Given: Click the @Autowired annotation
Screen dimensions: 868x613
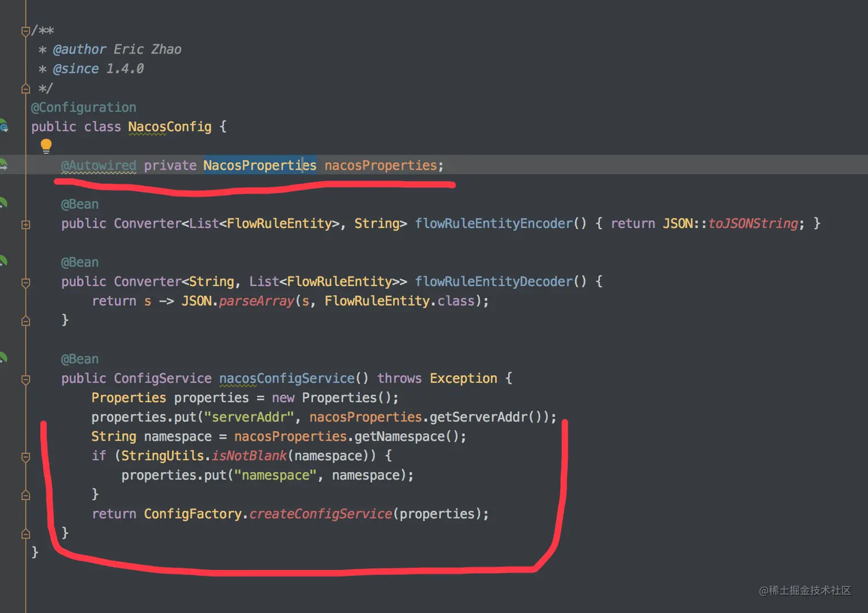Looking at the screenshot, I should (x=99, y=165).
